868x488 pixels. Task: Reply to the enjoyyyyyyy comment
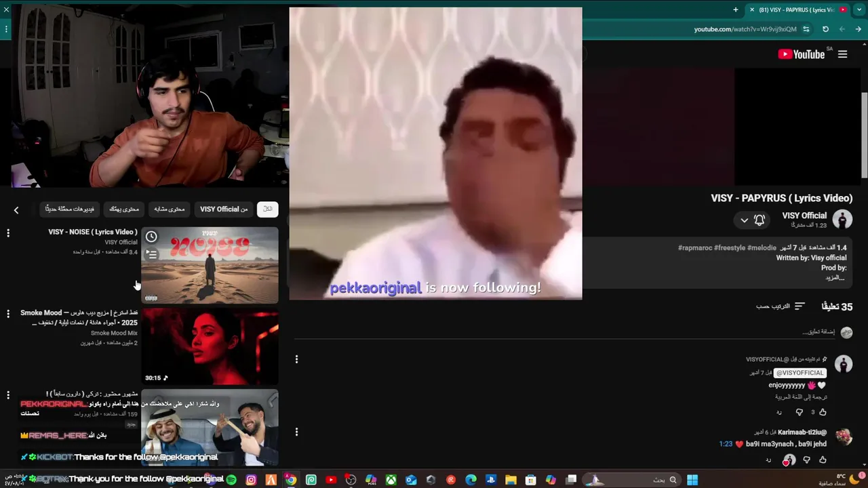[778, 412]
